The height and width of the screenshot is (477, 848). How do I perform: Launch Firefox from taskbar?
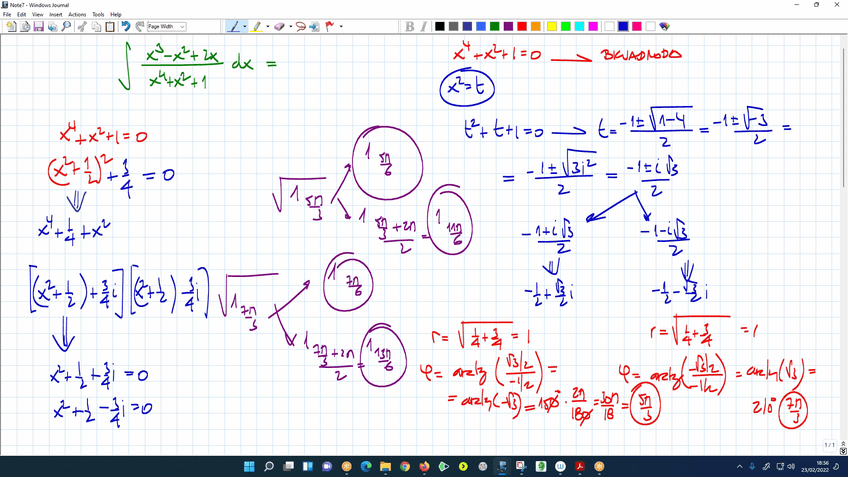pyautogui.click(x=425, y=466)
